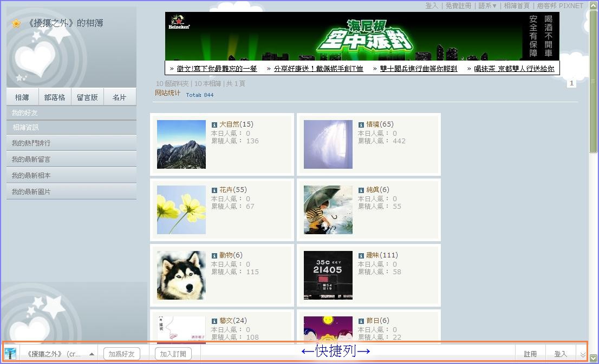
Task: Open the husky thumbnail of 動物 album
Action: (x=181, y=275)
